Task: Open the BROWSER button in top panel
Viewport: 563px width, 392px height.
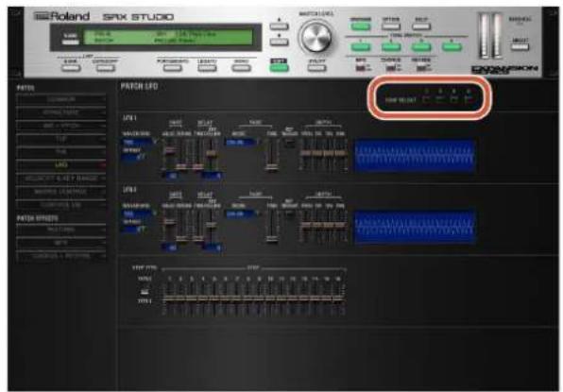Action: click(x=360, y=26)
